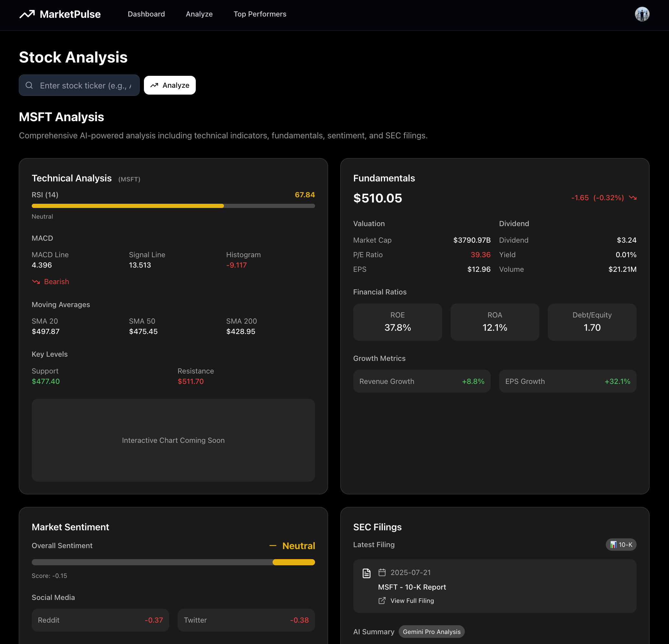Click the document icon in latest filing
Image resolution: width=669 pixels, height=644 pixels.
tap(366, 573)
